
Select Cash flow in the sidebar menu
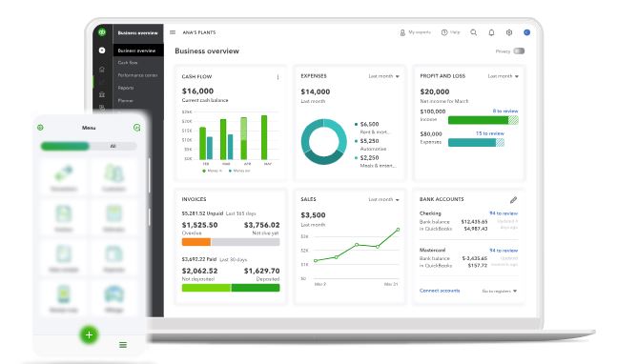[x=128, y=63]
